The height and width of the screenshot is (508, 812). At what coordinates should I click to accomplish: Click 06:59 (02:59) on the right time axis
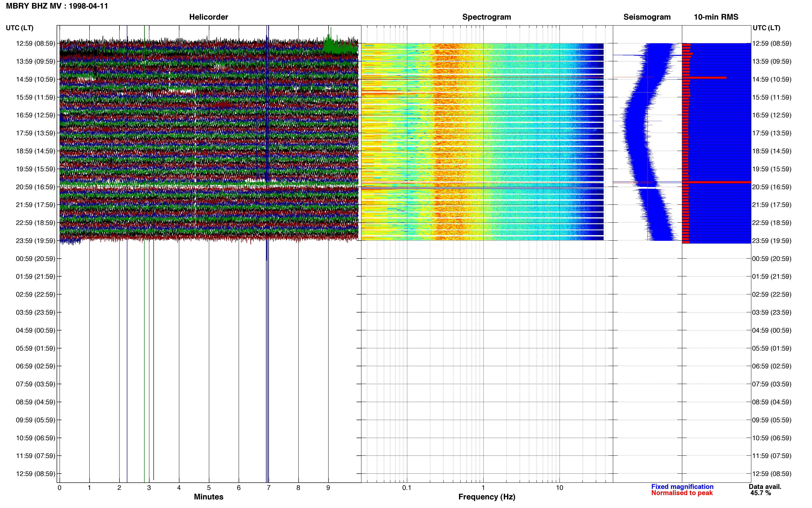click(772, 366)
